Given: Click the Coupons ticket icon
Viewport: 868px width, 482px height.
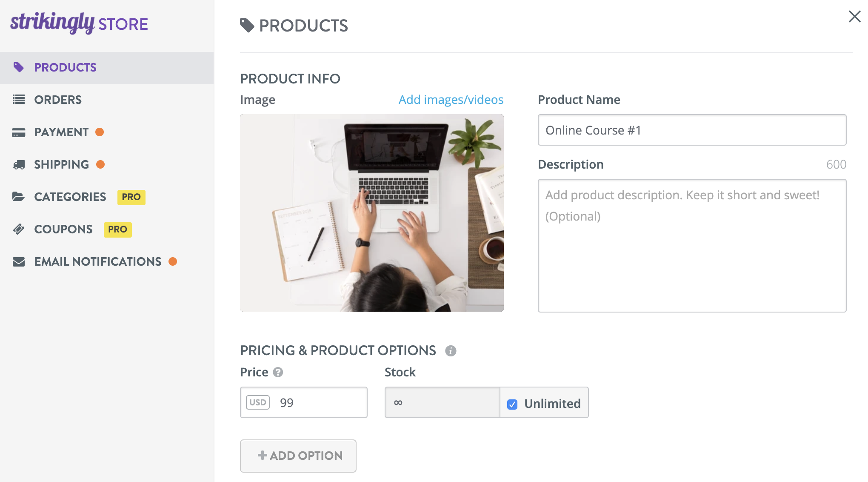Looking at the screenshot, I should [x=18, y=229].
